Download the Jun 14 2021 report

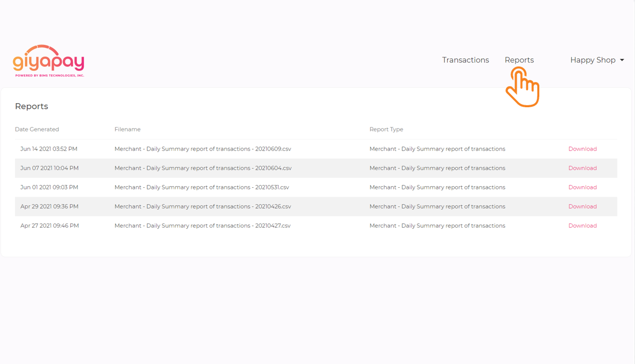tap(582, 149)
